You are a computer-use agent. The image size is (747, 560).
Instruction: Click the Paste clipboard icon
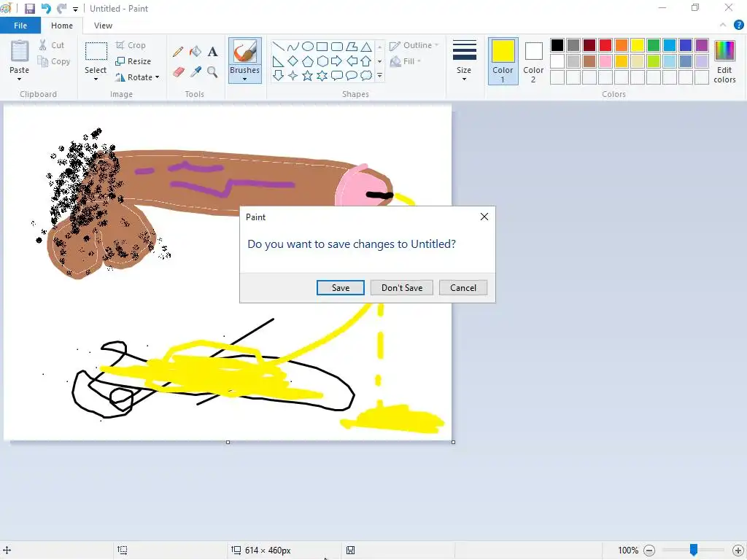click(x=20, y=51)
